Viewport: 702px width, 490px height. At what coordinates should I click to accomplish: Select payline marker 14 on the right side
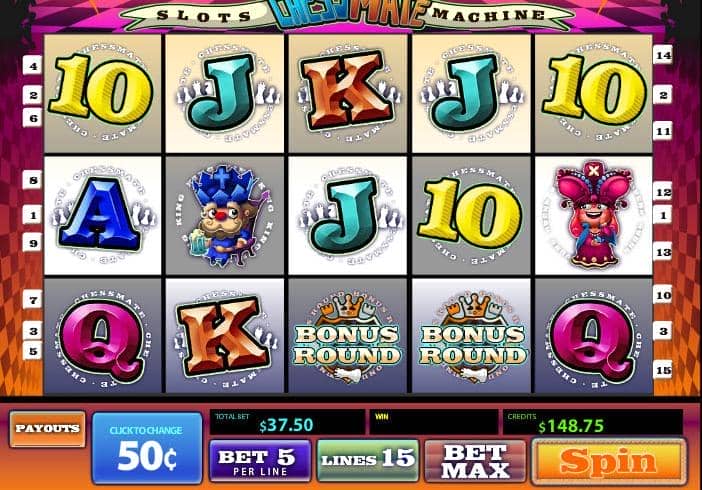click(x=663, y=55)
